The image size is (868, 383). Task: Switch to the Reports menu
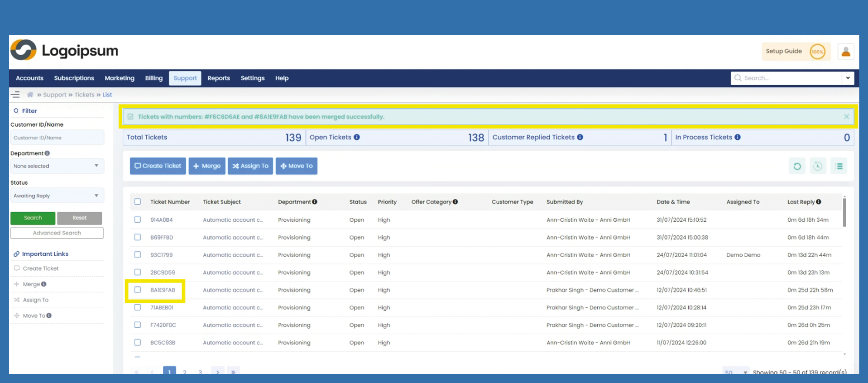(x=219, y=78)
